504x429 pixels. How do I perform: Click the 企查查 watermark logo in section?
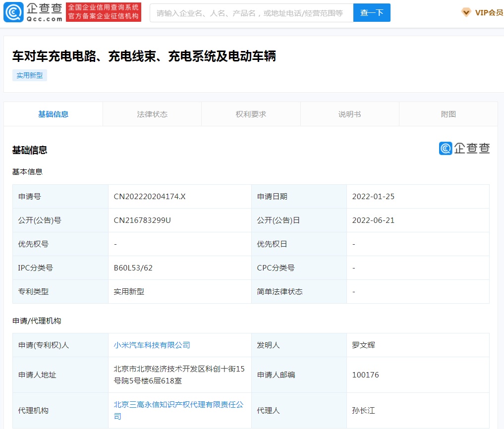coord(464,148)
